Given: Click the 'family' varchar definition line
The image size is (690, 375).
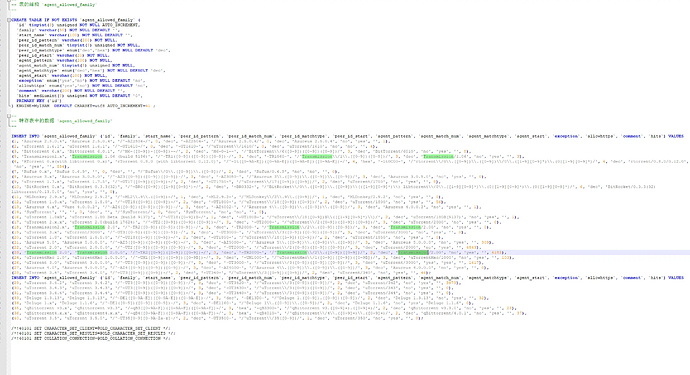Looking at the screenshot, I should coord(68,30).
